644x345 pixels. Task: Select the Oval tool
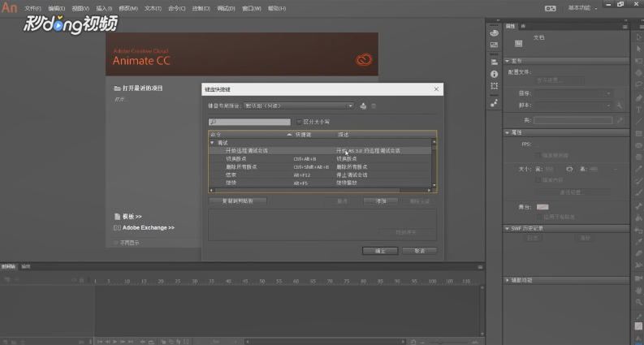click(x=638, y=145)
